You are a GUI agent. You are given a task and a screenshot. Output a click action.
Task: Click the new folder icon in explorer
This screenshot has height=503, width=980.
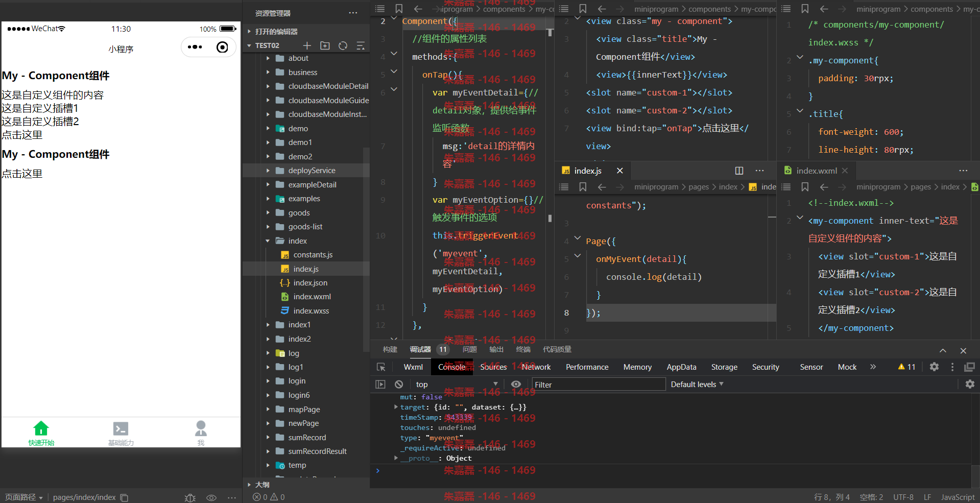(x=325, y=45)
